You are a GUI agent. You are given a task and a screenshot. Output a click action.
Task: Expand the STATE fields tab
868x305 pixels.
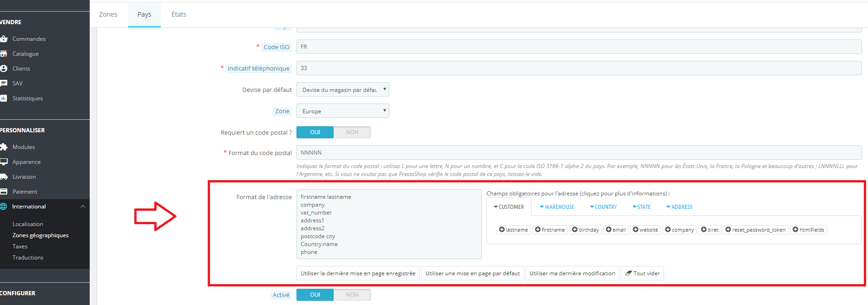coord(642,207)
